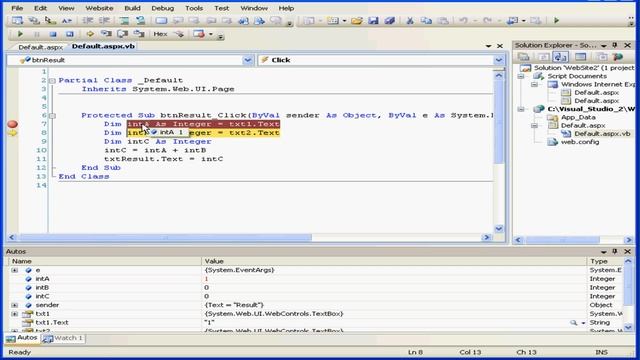
Task: Open the Solution Explorer window position dropdown
Action: (603, 45)
